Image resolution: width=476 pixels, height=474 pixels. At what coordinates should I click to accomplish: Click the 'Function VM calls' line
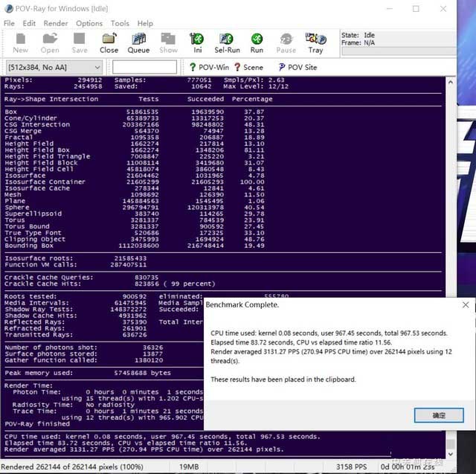click(x=76, y=264)
